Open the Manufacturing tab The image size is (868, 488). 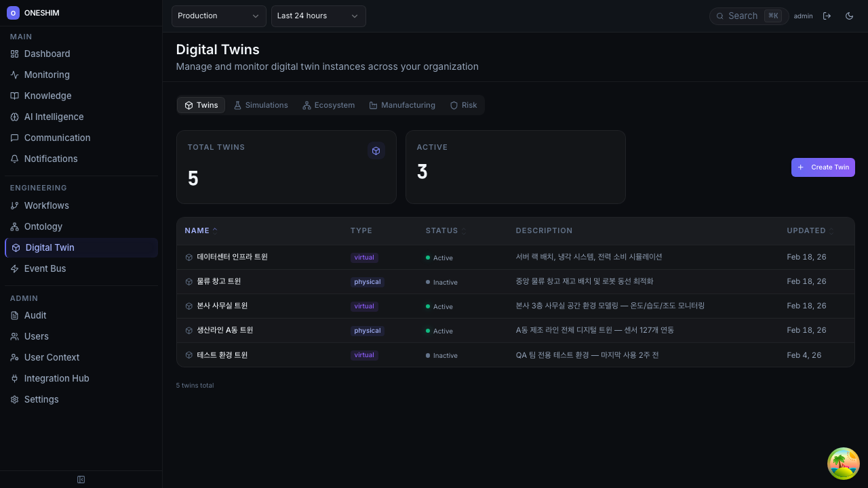tap(402, 105)
